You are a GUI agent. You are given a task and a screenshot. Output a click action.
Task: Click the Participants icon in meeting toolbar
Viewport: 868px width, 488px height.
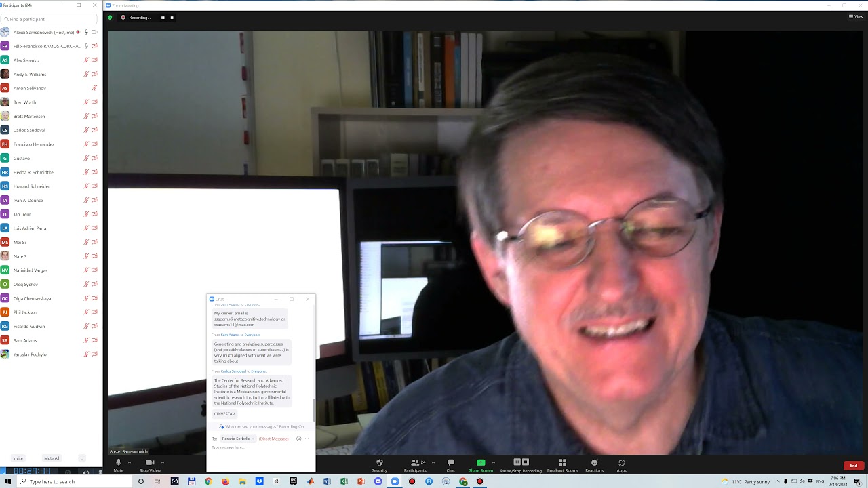pos(414,462)
